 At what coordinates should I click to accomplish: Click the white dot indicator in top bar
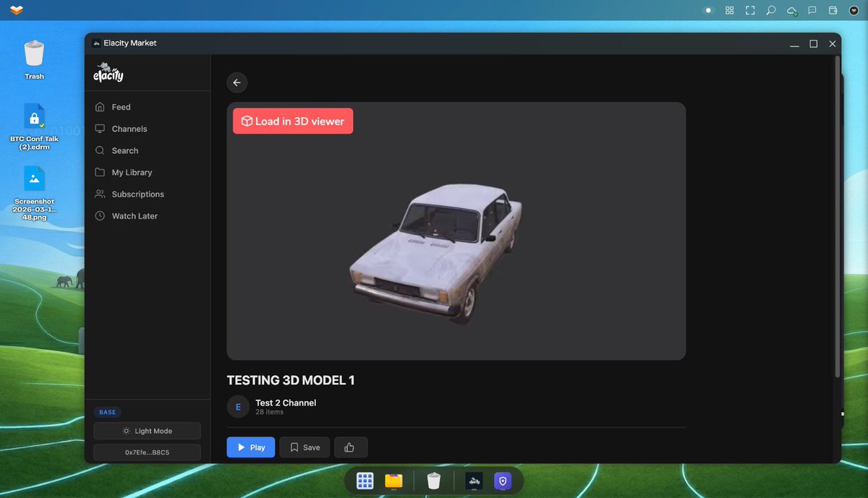(x=709, y=10)
